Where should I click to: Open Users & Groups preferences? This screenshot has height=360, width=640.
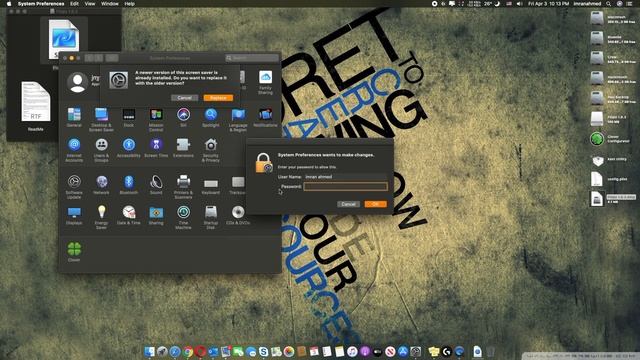click(101, 150)
